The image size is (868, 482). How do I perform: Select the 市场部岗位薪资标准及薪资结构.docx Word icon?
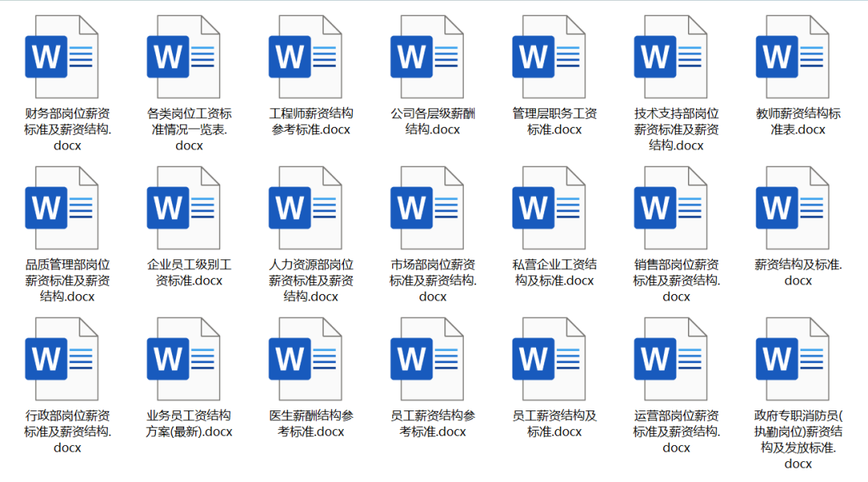pyautogui.click(x=428, y=208)
